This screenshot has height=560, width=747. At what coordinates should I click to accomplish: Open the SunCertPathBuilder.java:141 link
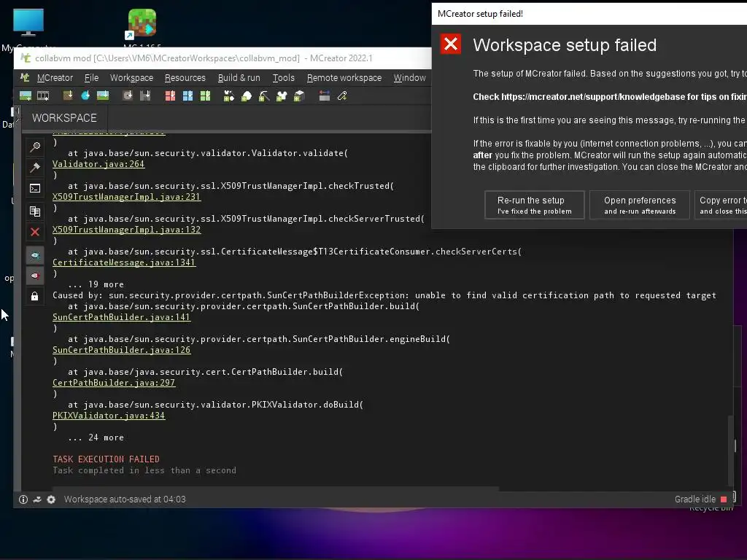122,317
